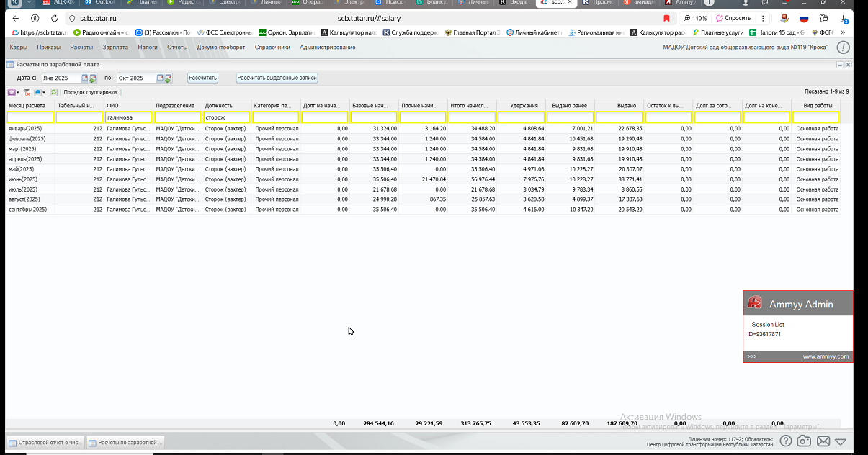868x455 pixels.
Task: Click the browser back arrow
Action: (16, 18)
